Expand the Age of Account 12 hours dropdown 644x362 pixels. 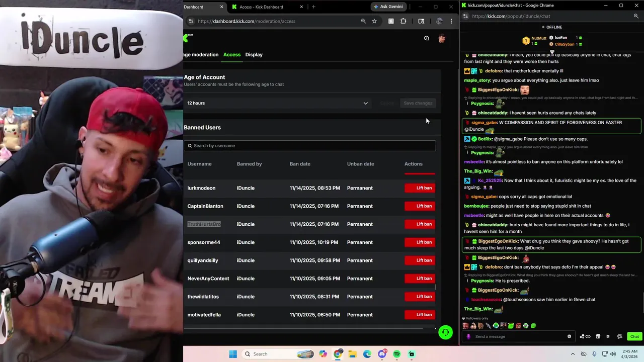[x=278, y=103]
